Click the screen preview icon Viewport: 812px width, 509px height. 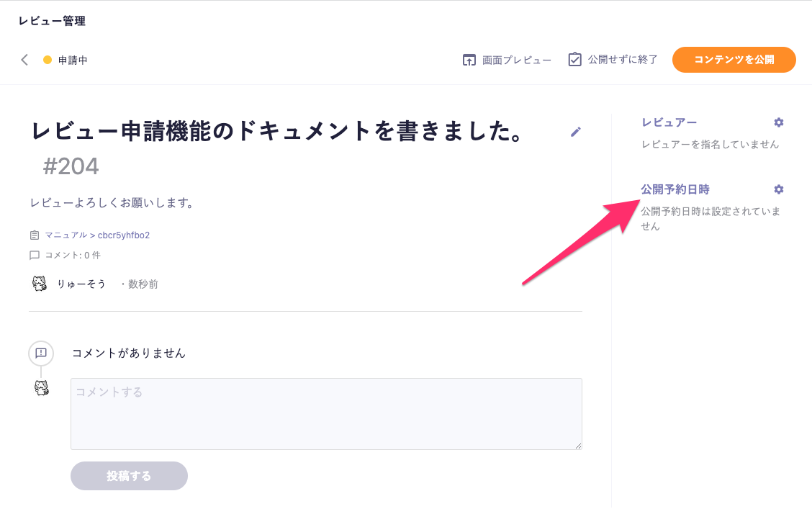click(469, 60)
